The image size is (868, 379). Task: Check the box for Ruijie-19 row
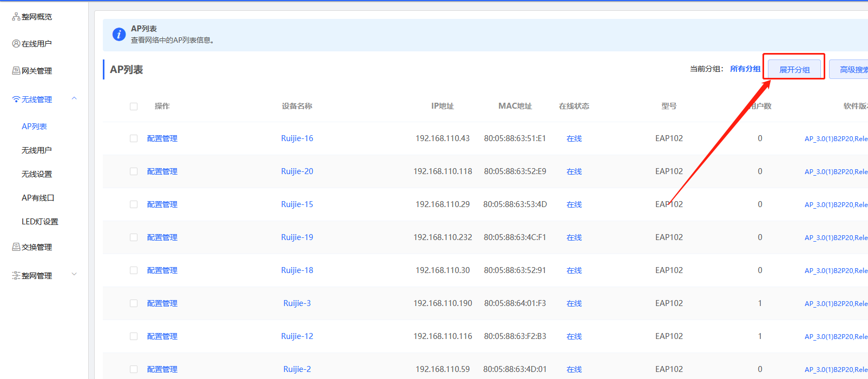[x=134, y=237]
